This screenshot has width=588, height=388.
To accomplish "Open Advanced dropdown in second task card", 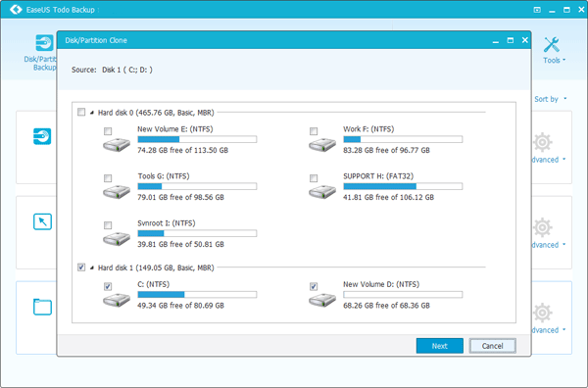I will (548, 245).
